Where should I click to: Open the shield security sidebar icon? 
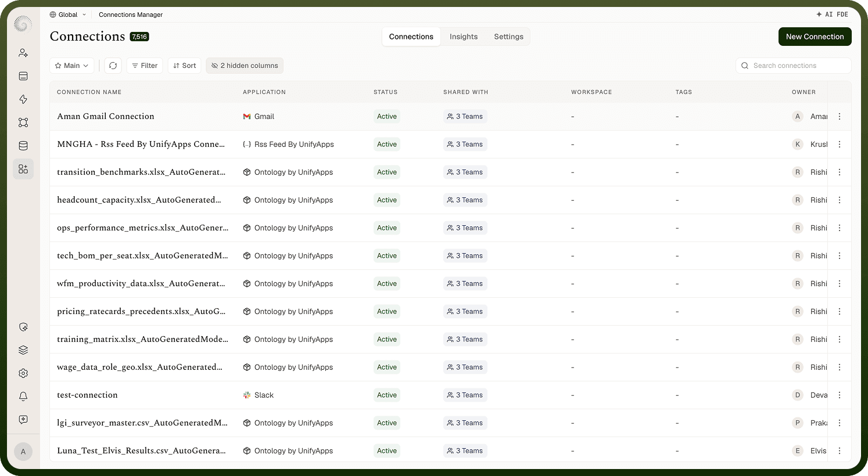[23, 327]
